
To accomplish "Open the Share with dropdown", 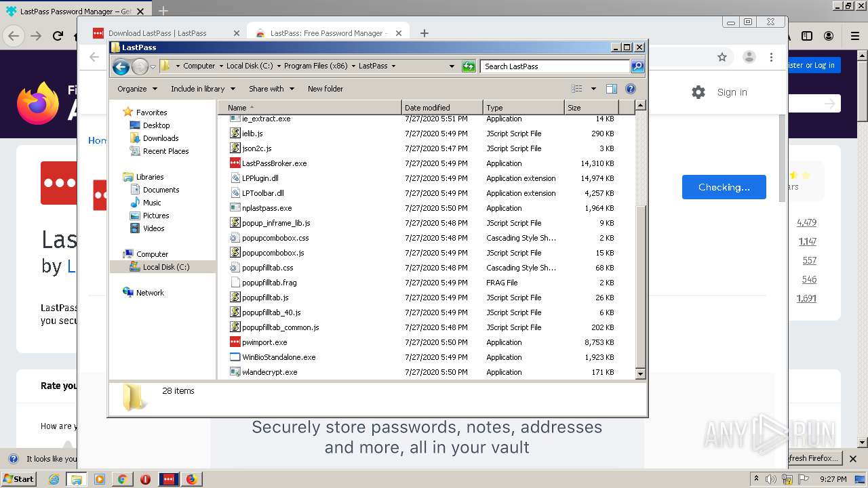I will coord(271,89).
